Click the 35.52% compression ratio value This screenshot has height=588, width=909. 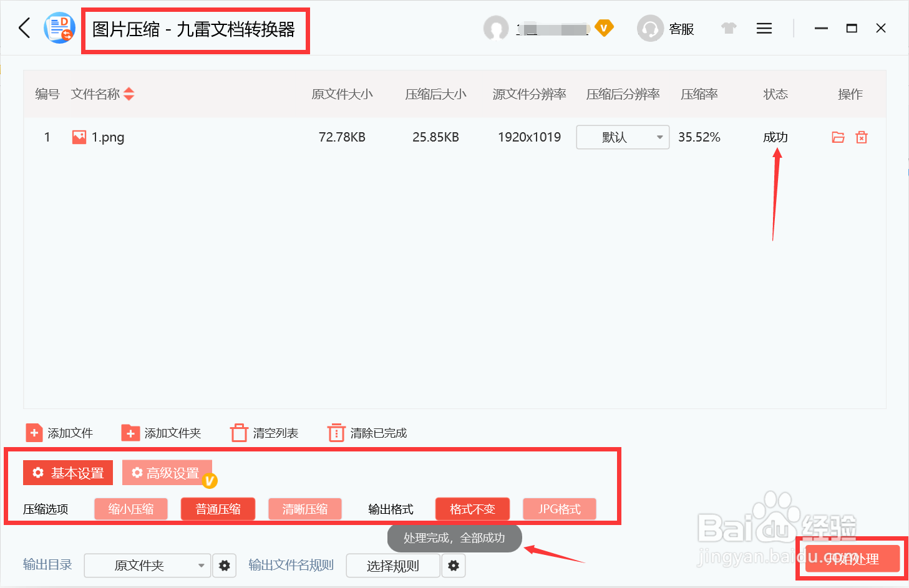coord(699,137)
